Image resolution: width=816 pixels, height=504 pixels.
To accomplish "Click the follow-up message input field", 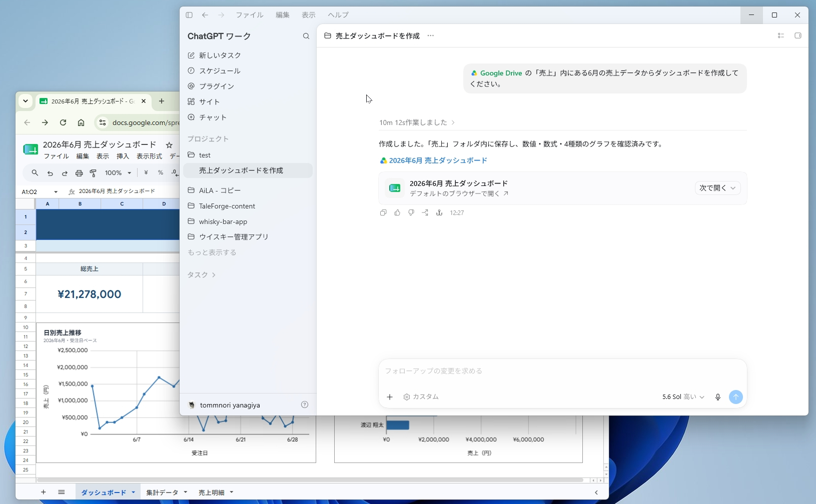I will pyautogui.click(x=562, y=371).
